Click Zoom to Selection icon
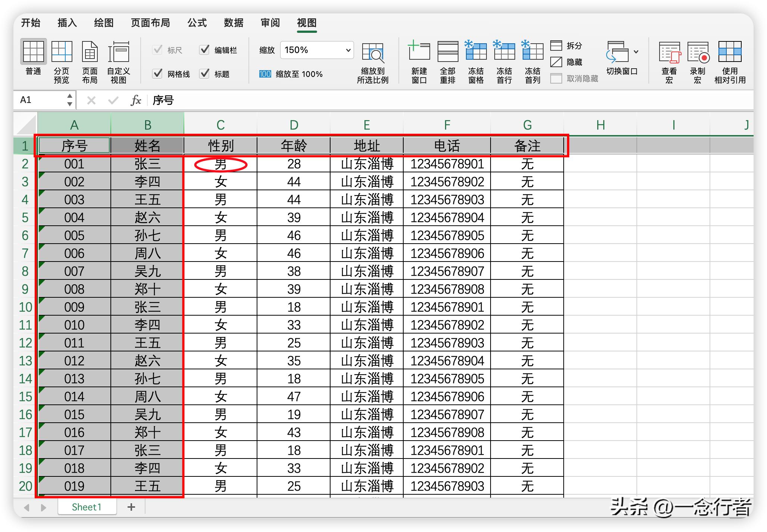Screen dimensions: 767x532 372,52
